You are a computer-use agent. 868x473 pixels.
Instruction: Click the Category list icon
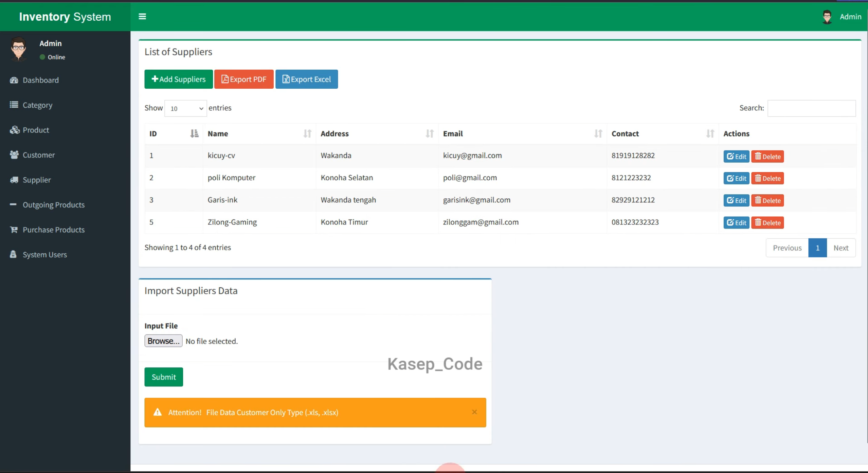point(14,105)
